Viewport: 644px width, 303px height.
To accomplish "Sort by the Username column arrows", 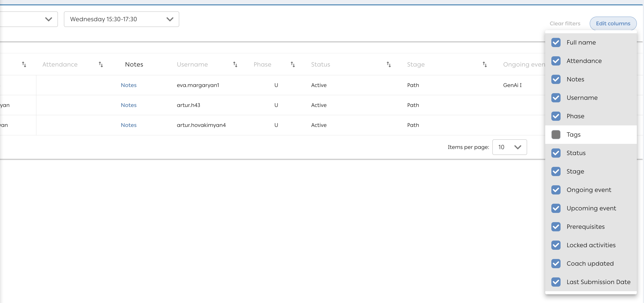I will pos(235,64).
